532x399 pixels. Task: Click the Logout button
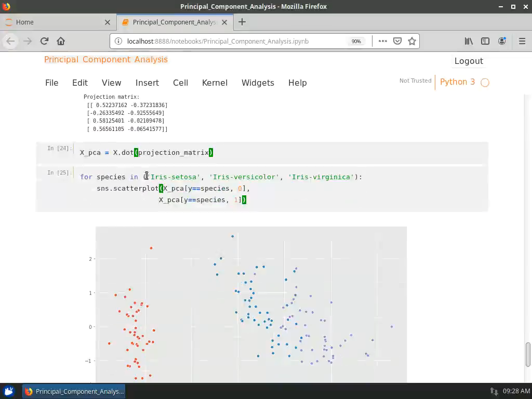469,61
